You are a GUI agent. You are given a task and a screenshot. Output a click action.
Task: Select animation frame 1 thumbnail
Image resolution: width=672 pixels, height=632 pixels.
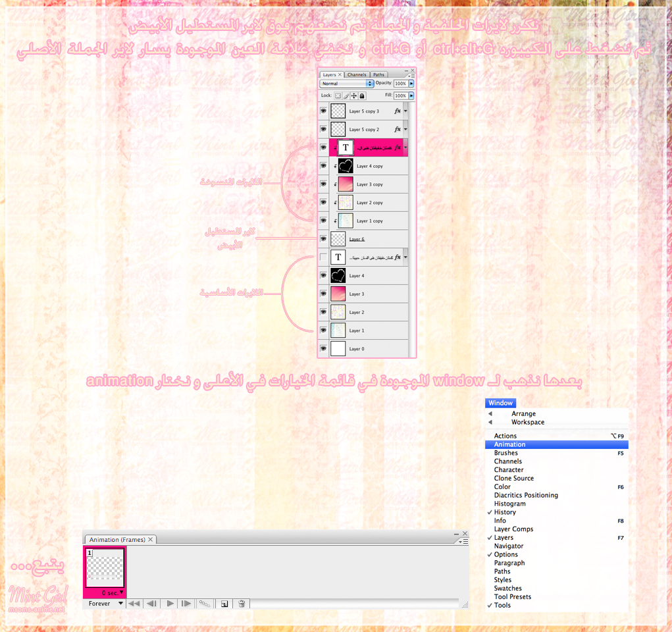coord(105,567)
